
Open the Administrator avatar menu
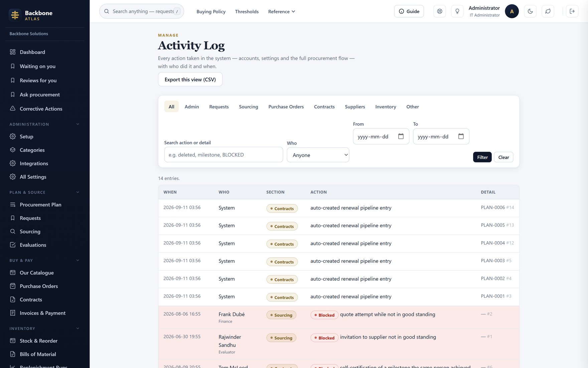point(512,11)
